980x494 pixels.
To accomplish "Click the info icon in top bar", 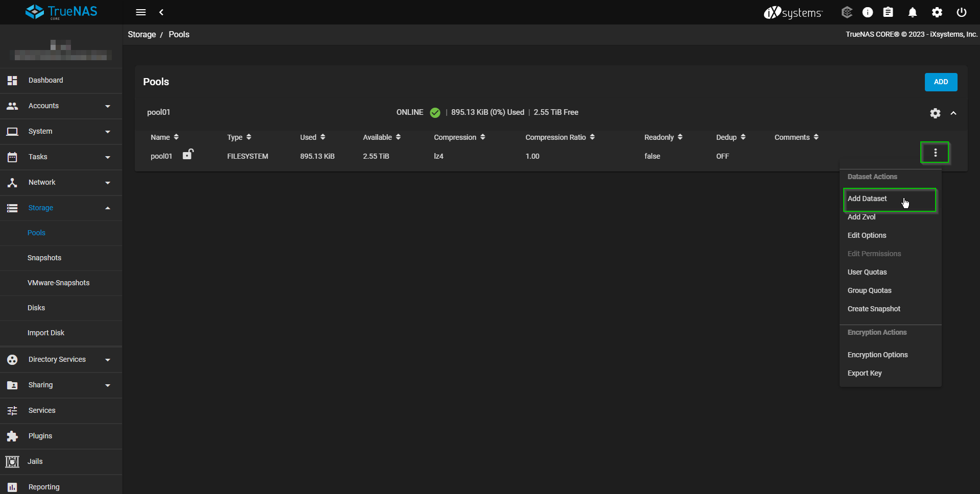I will click(868, 12).
